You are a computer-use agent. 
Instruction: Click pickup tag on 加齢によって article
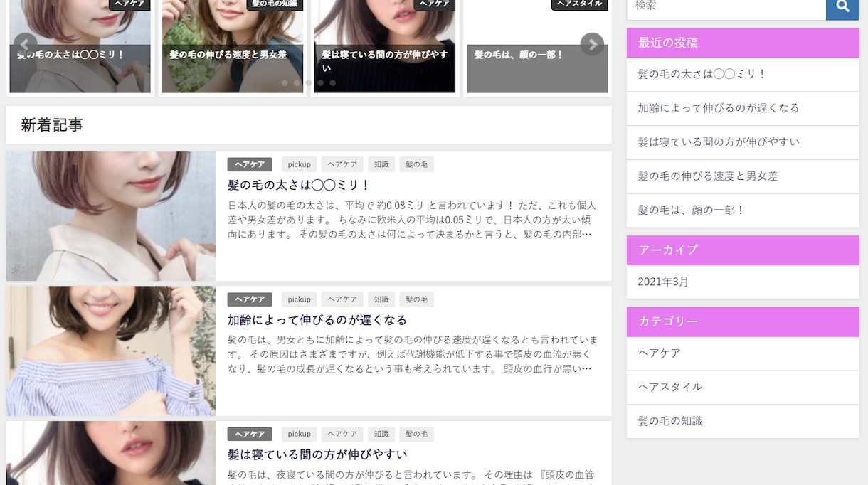click(299, 299)
